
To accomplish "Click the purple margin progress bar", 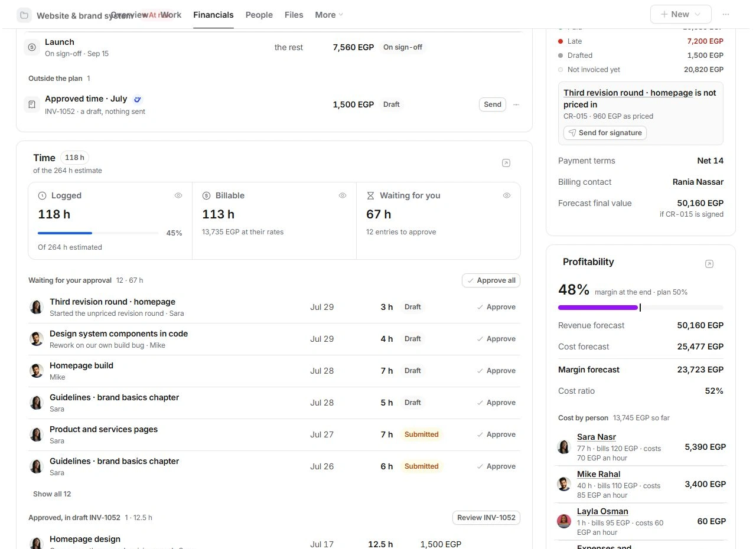I will [x=641, y=308].
